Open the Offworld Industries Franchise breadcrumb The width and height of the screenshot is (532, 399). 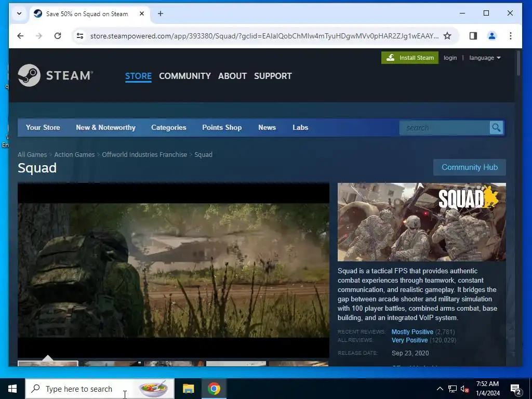tap(144, 155)
